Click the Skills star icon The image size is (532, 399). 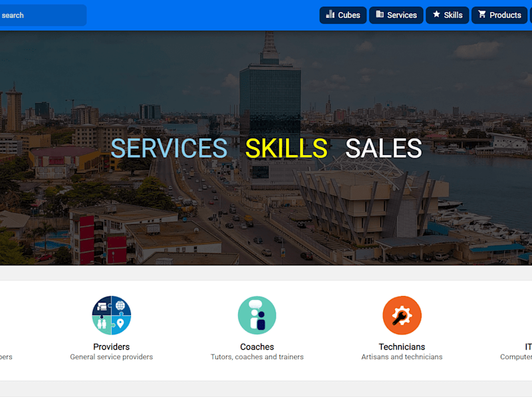coord(437,14)
